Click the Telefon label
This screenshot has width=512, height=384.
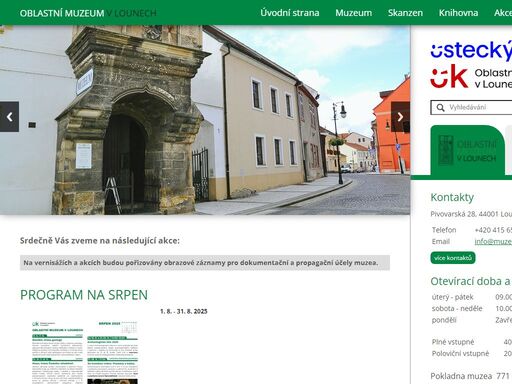(x=444, y=230)
